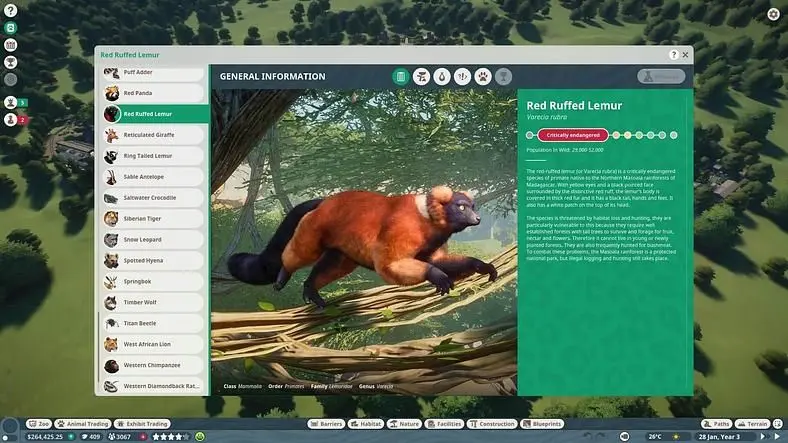Open the greyed trophy tab icon
This screenshot has height=443, width=788.
pyautogui.click(x=503, y=76)
